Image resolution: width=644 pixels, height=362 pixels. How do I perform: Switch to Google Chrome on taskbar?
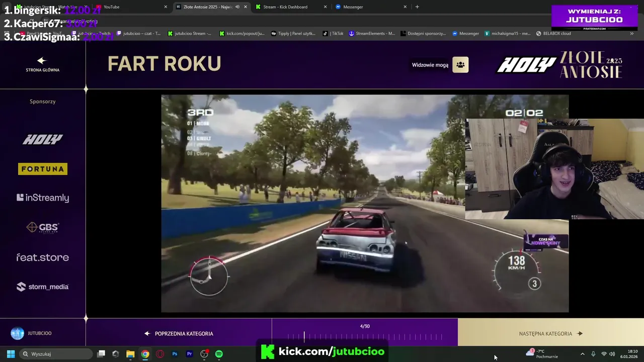point(145,354)
